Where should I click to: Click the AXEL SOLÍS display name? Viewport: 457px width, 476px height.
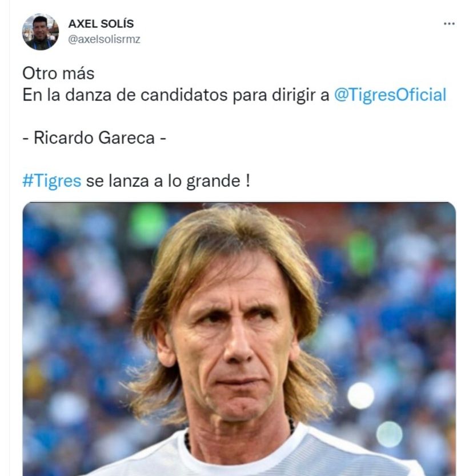click(101, 23)
